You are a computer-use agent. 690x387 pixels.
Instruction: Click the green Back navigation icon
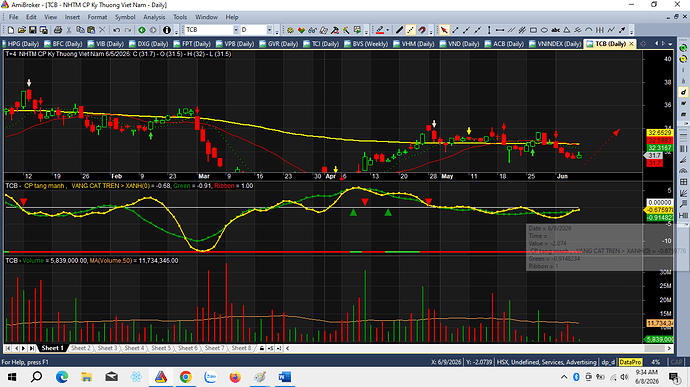(142, 30)
